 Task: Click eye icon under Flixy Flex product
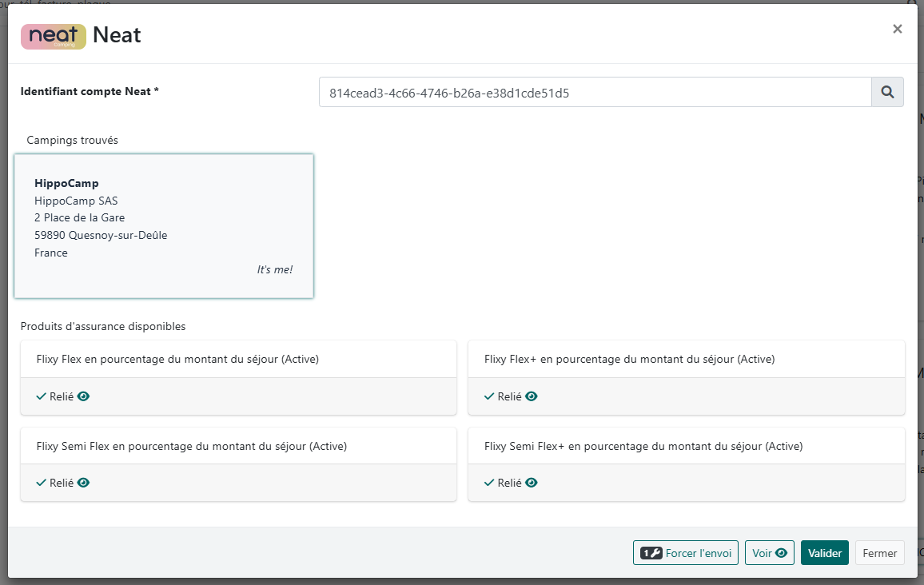pyautogui.click(x=83, y=396)
